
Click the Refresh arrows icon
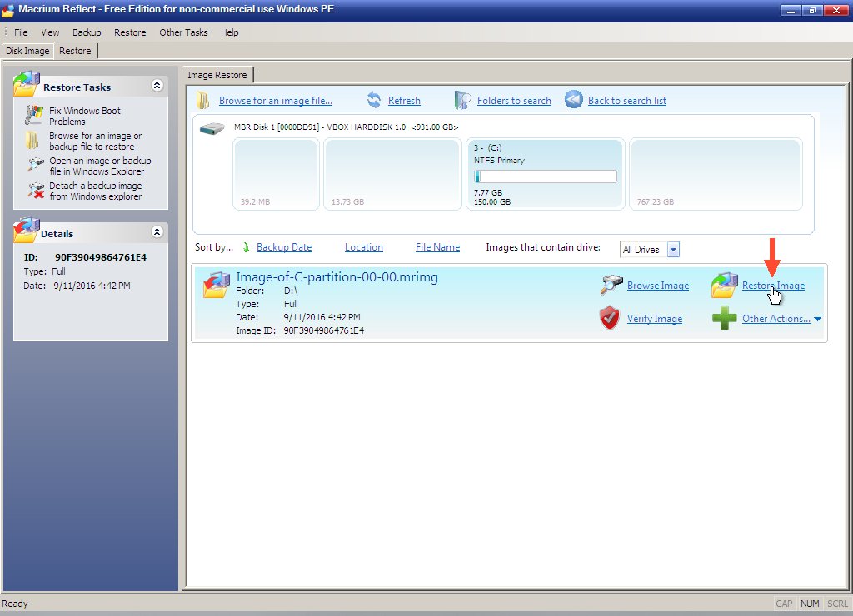374,101
